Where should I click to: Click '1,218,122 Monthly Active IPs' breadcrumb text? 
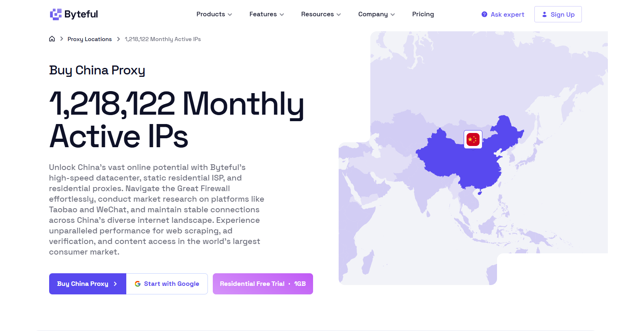[x=163, y=39]
